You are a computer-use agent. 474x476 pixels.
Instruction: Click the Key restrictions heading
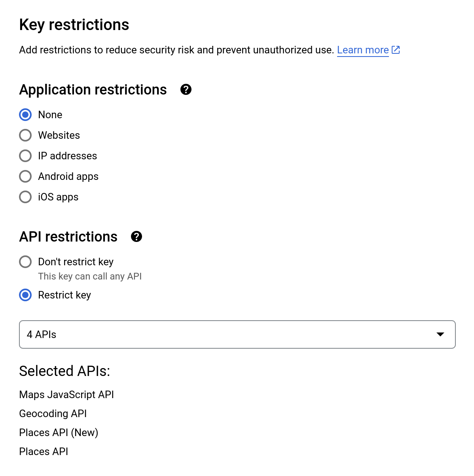click(x=74, y=25)
